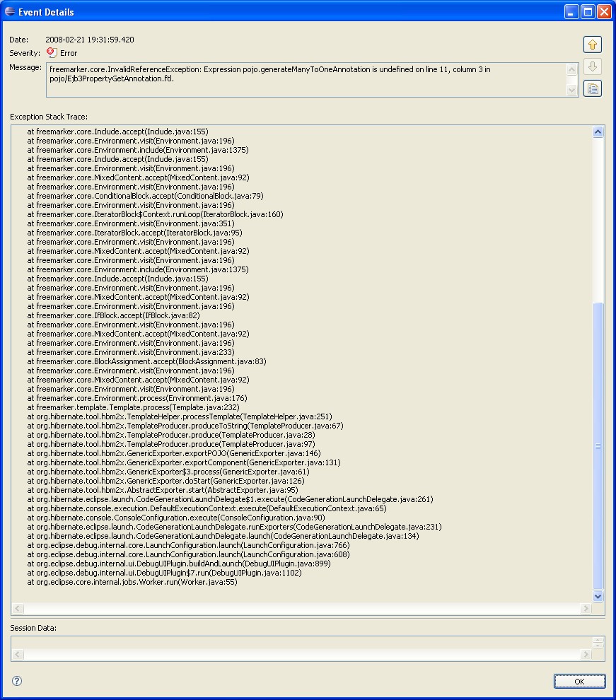The image size is (616, 700).
Task: Select line 'GenericExporter.exportPOJO(GenericExporter.java:146)'
Action: coord(174,453)
